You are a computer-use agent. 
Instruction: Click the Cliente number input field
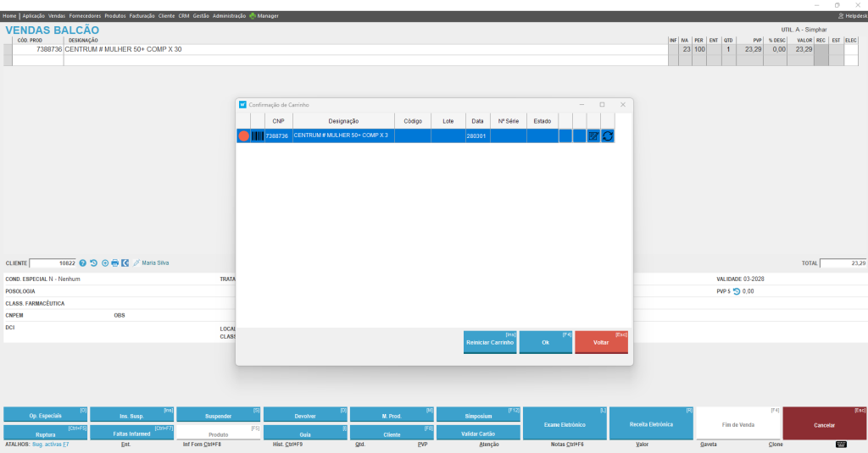tap(53, 263)
